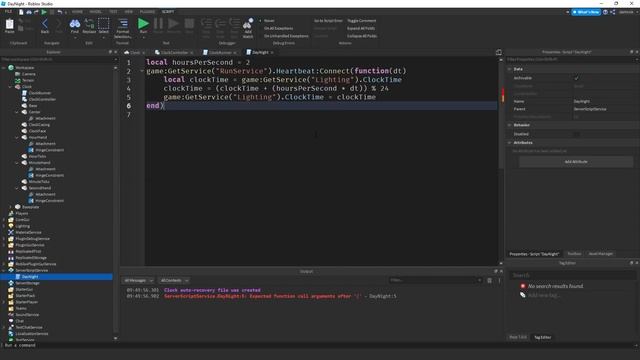Click the Back navigation arrow

(44, 24)
